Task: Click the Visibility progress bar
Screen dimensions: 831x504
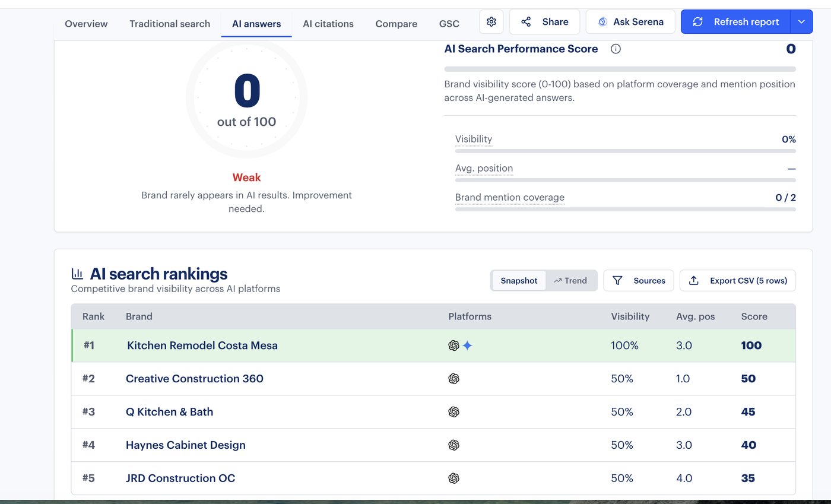Action: coord(626,151)
